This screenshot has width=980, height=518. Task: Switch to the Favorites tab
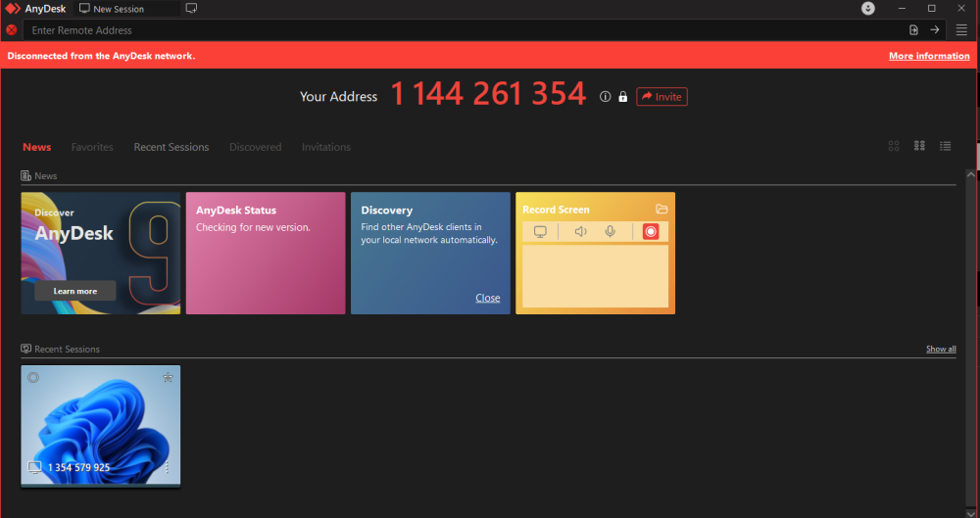92,148
